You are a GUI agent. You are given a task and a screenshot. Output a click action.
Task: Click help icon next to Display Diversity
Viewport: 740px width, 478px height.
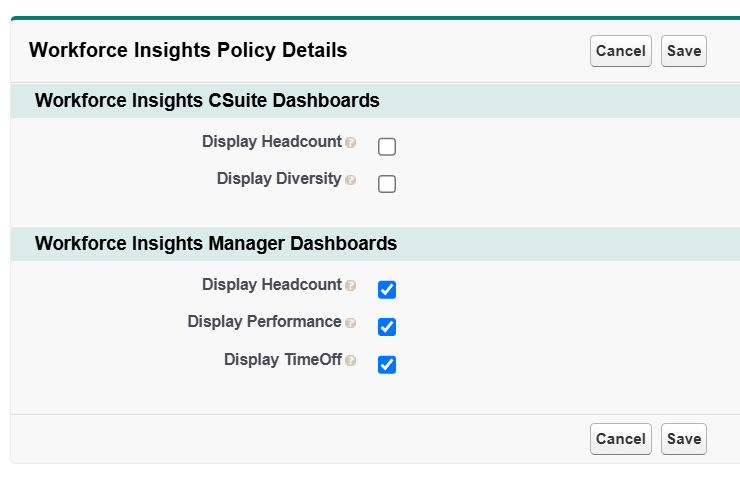(350, 180)
